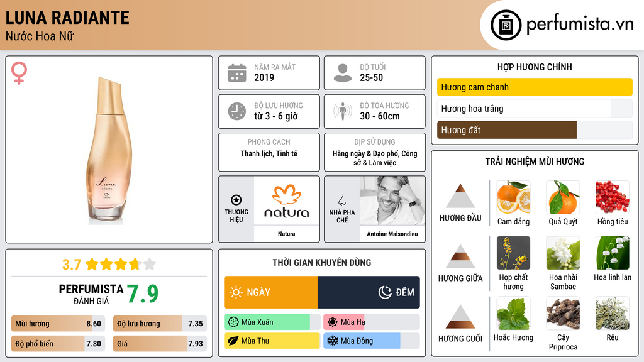This screenshot has height=362, width=644.
Task: Click the Mùa Xuân season bar
Action: (272, 322)
